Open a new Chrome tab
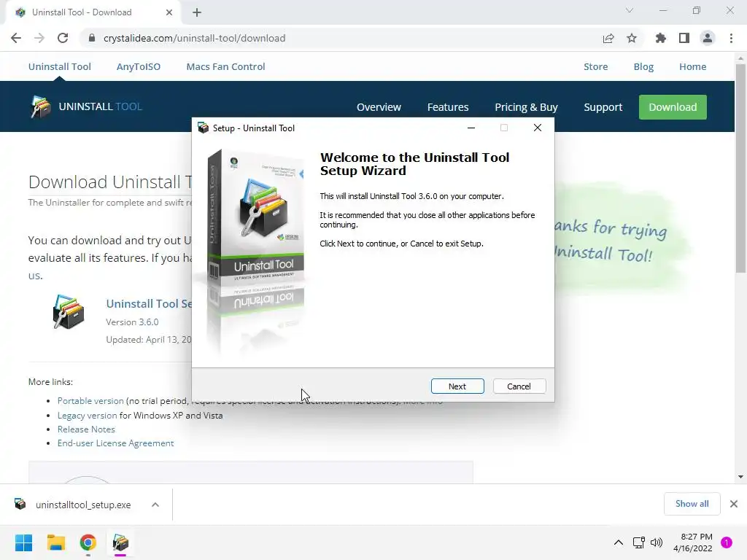 click(x=197, y=12)
